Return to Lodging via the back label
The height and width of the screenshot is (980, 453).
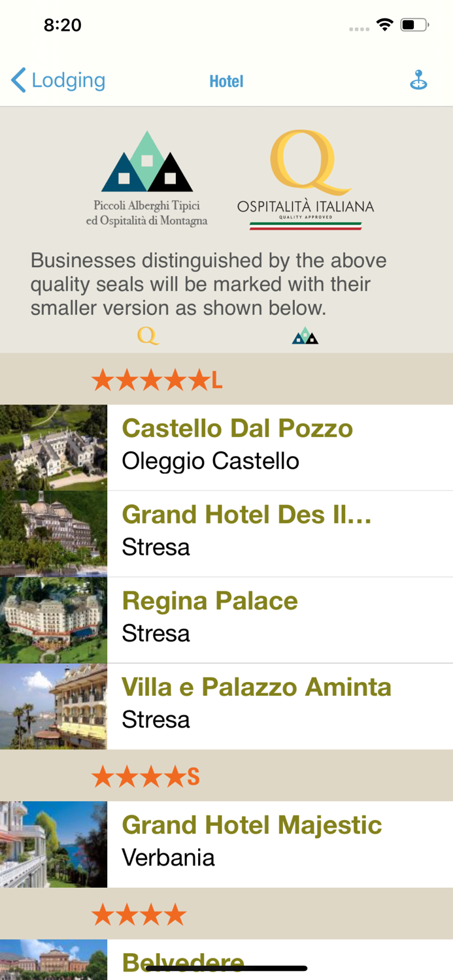point(67,80)
